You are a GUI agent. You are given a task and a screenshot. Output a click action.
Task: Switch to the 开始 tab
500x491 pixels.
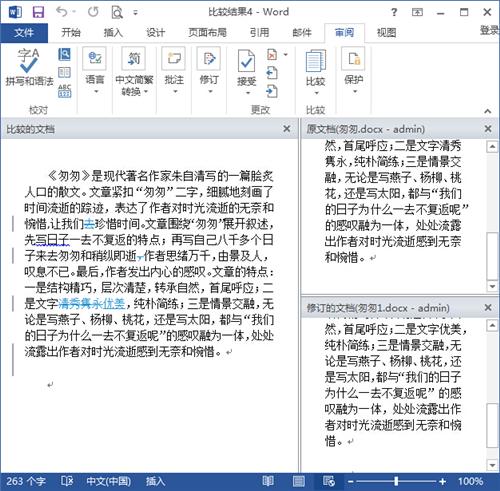(71, 32)
